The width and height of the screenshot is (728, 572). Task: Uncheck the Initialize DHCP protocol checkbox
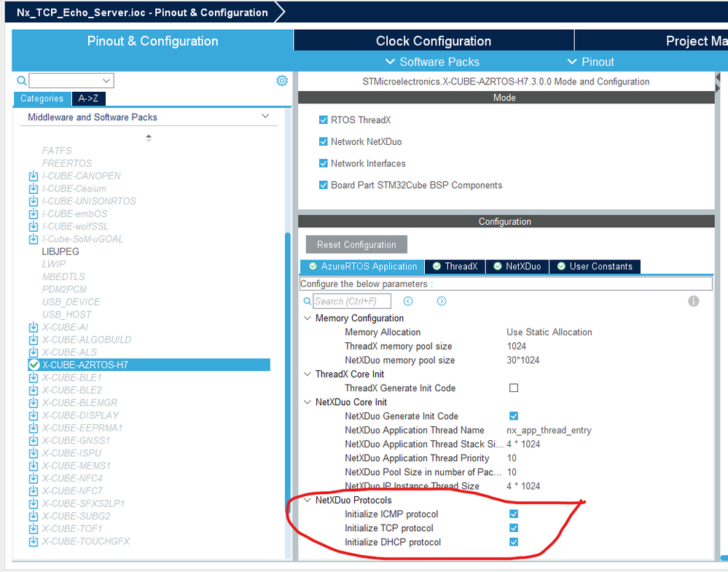(x=514, y=542)
